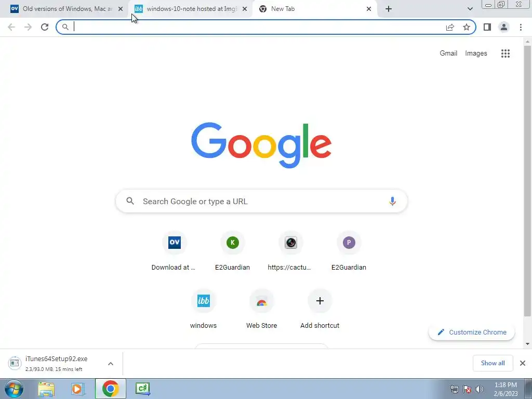This screenshot has width=532, height=399.
Task: Click the browser forward arrow
Action: 28,27
